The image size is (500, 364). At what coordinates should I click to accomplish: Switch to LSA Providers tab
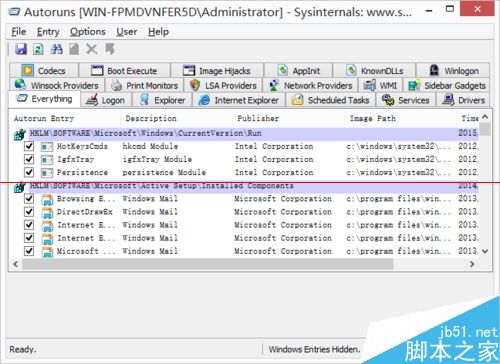point(223,85)
